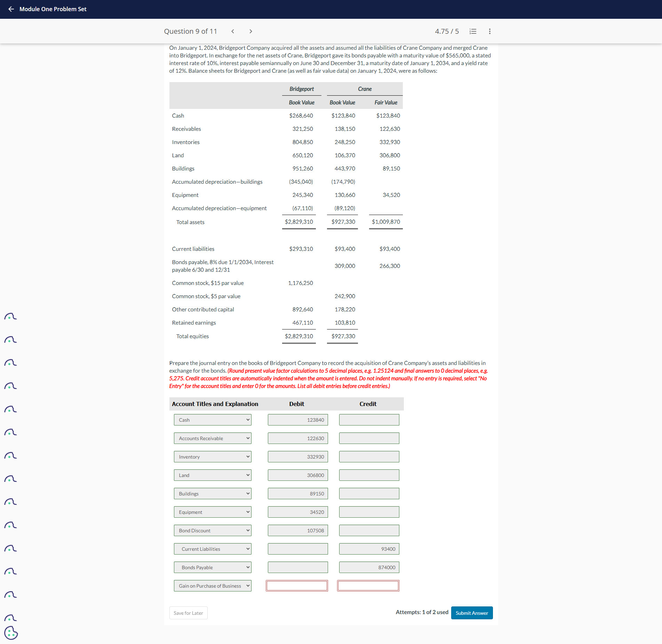Click the Save for Later button
Viewport: 662px width, 644px height.
188,613
